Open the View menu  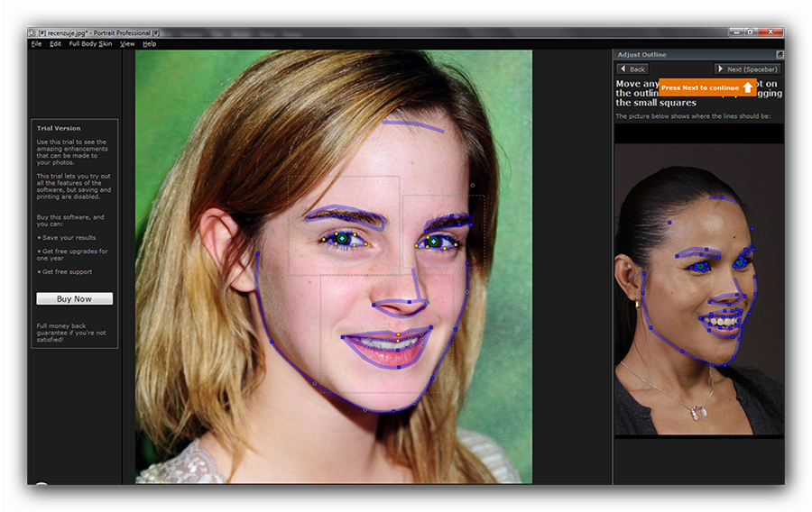point(127,44)
